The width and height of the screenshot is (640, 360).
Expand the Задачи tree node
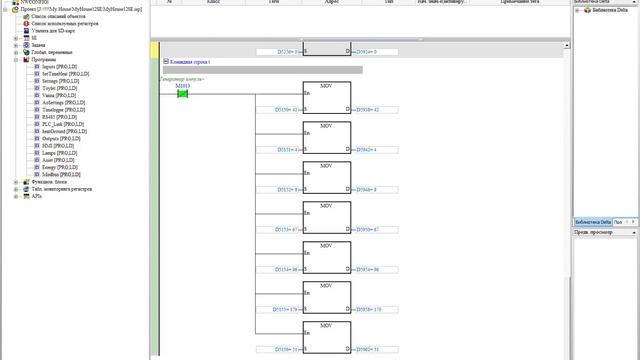(x=16, y=45)
